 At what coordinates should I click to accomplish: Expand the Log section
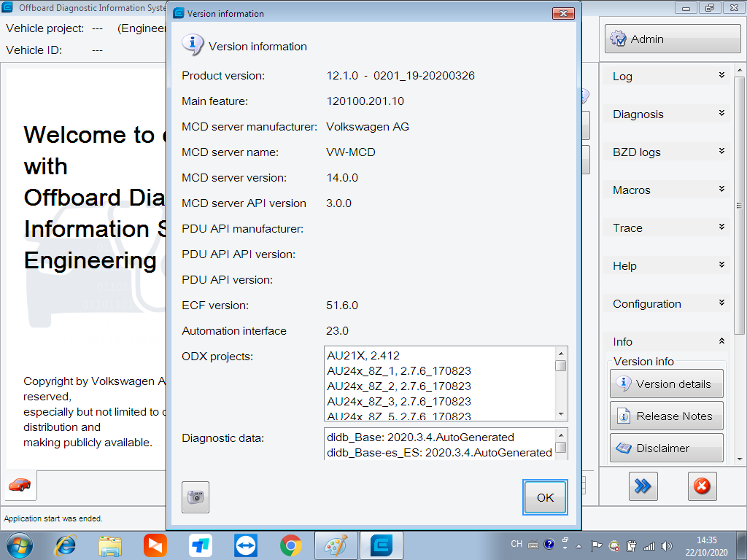[x=667, y=76]
